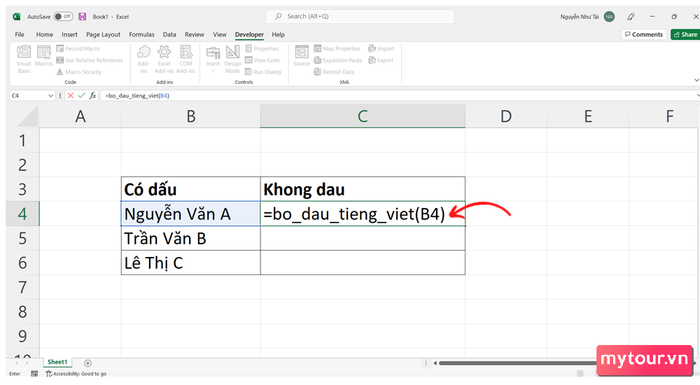
Task: Click the XML Import button
Action: tap(381, 48)
